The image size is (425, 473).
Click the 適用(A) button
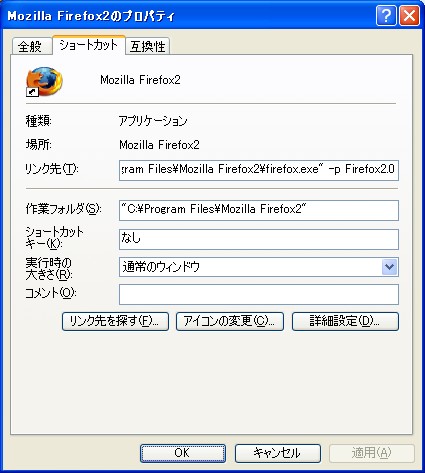[x=372, y=453]
